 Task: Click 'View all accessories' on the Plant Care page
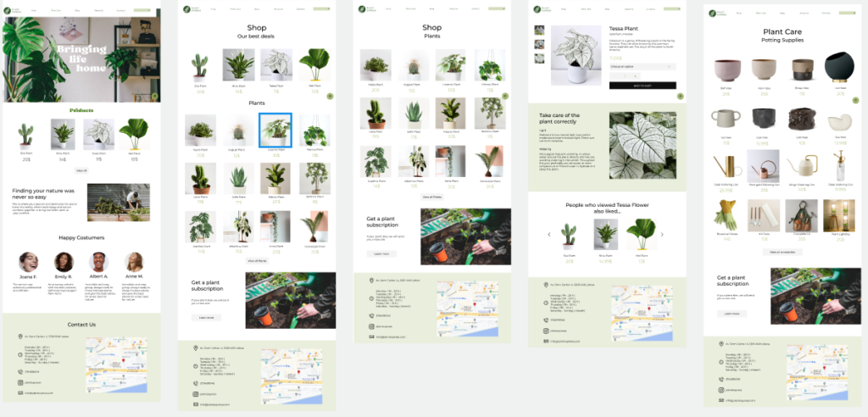[782, 252]
